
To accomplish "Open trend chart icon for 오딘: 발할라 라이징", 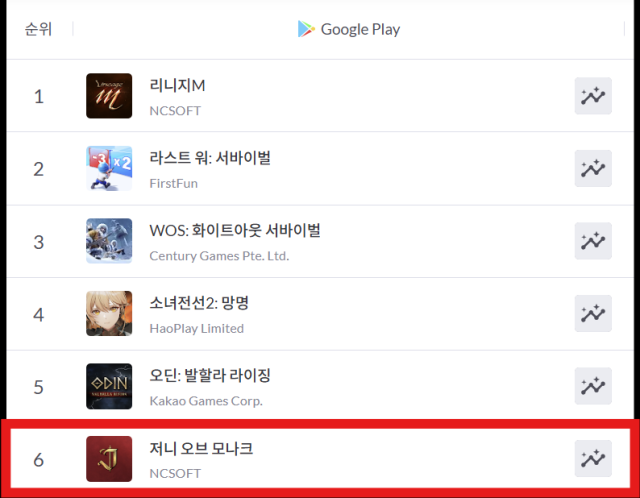I will click(x=593, y=386).
